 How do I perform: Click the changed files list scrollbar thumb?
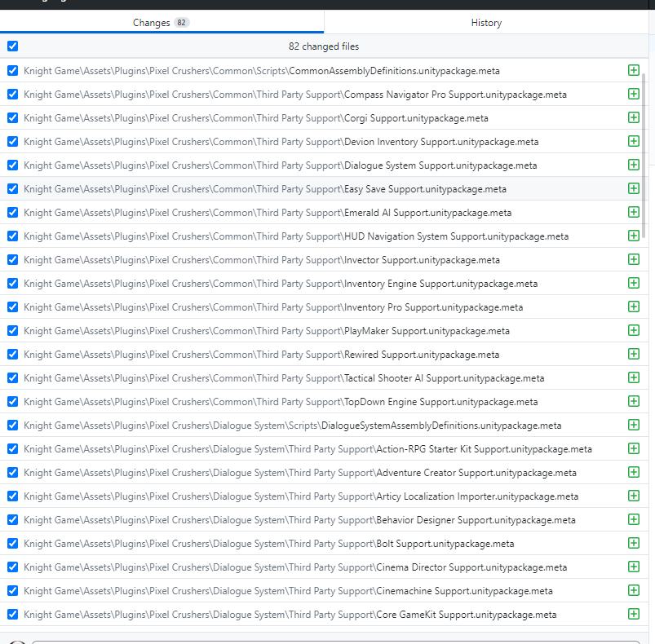[x=644, y=155]
